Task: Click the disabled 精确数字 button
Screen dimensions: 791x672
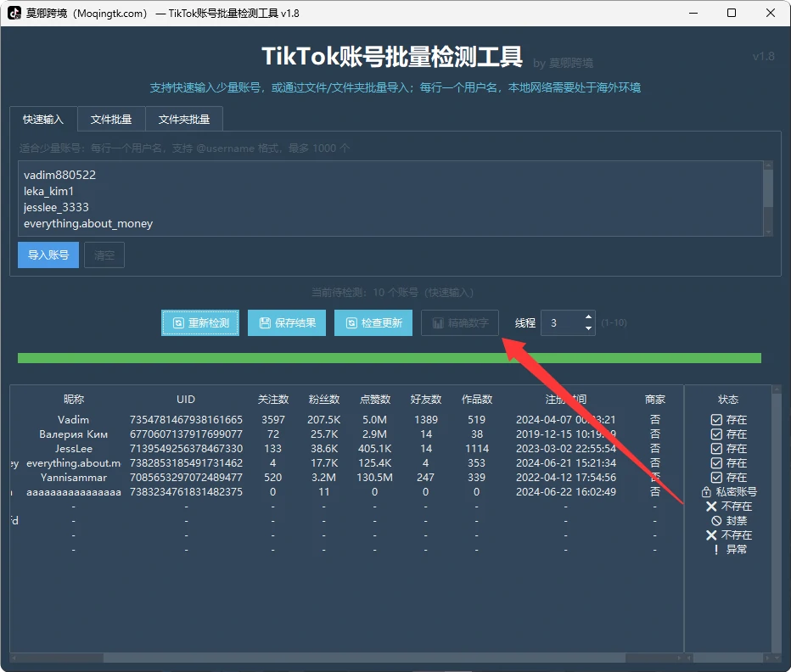Action: [x=460, y=323]
